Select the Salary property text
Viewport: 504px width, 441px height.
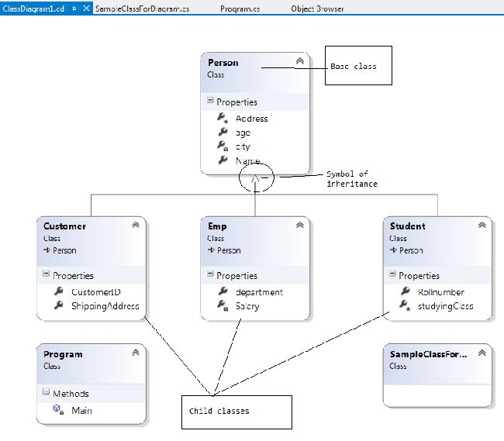tap(247, 306)
